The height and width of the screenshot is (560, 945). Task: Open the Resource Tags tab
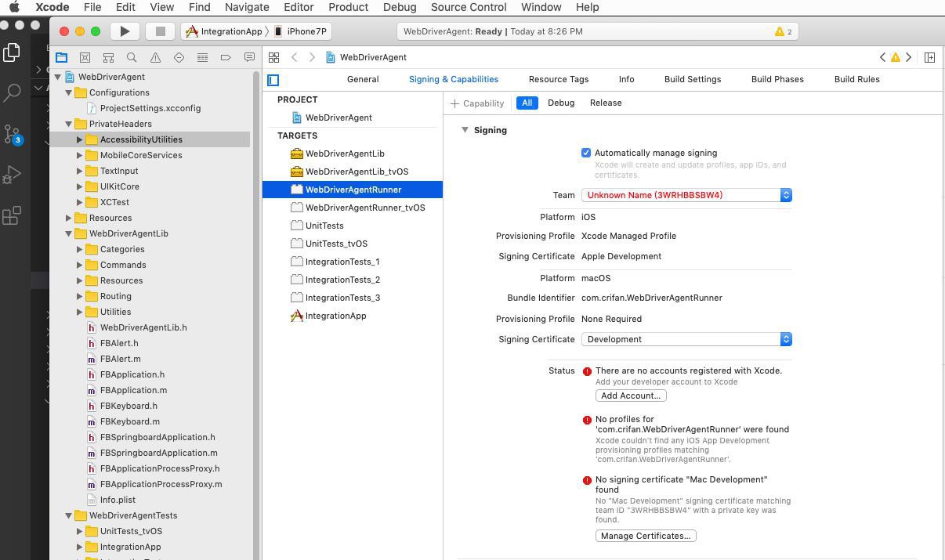click(x=559, y=79)
